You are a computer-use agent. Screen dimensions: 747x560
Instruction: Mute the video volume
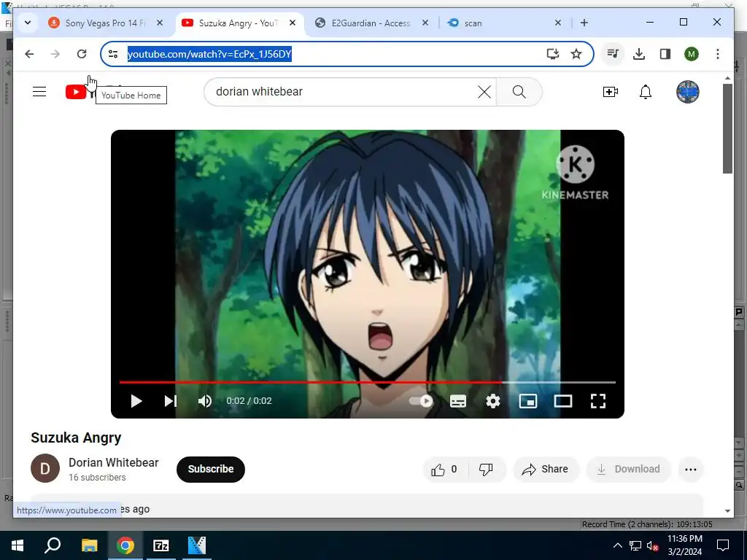(x=205, y=401)
